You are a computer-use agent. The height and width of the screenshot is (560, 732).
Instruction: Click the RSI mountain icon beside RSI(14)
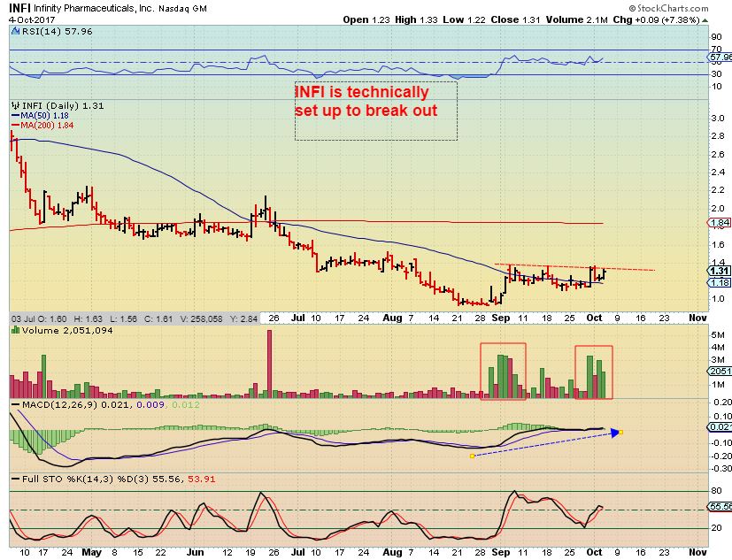(x=16, y=32)
